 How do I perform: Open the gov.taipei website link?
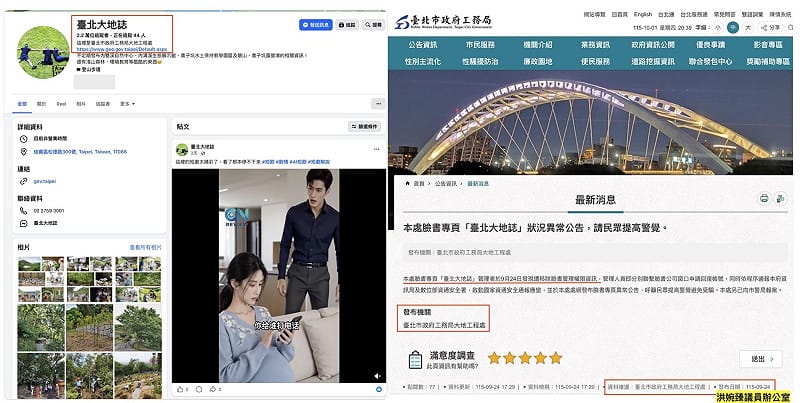[x=45, y=181]
